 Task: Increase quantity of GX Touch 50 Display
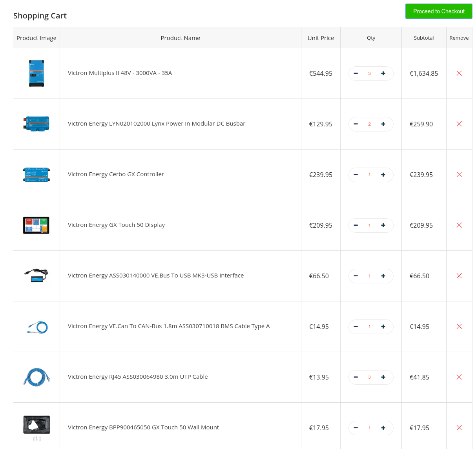(x=383, y=225)
